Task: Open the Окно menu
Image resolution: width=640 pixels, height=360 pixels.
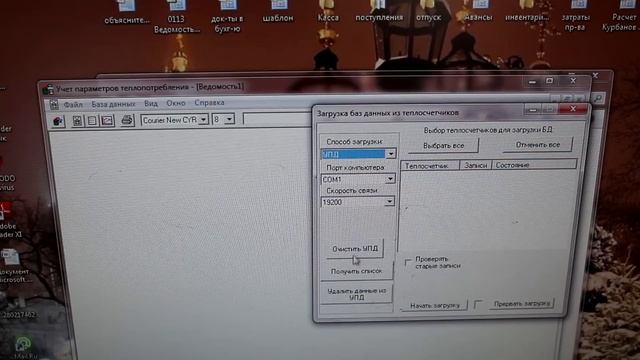Action: pyautogui.click(x=176, y=103)
